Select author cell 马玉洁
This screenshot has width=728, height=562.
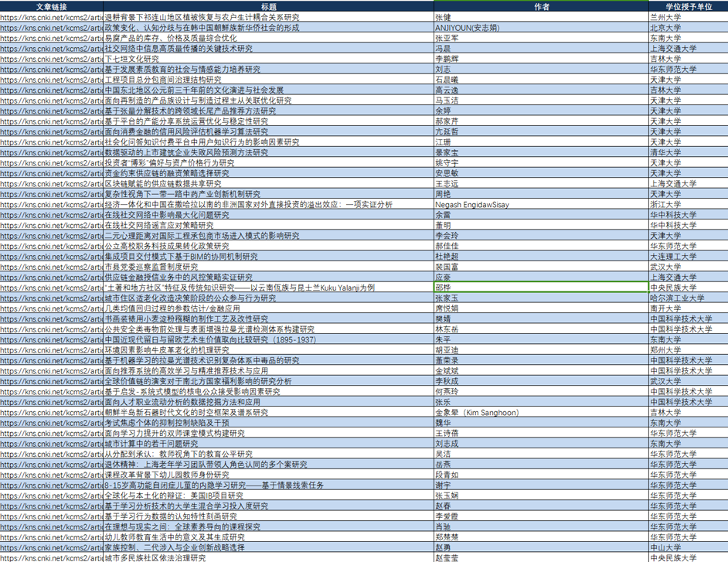[x=541, y=100]
